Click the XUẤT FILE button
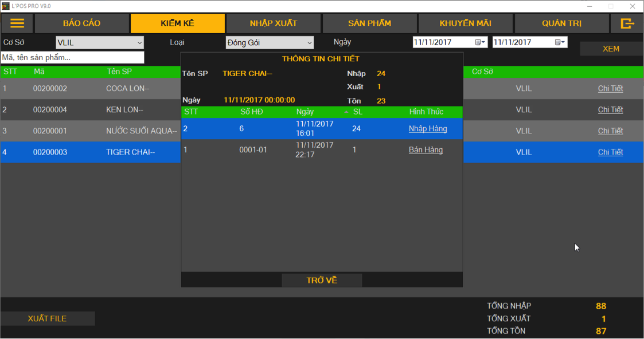This screenshot has width=644, height=339. (47, 318)
